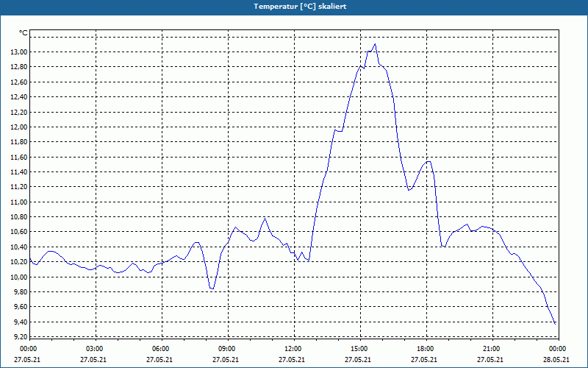Click the 12,20 y-axis label
Image resolution: width=588 pixels, height=368 pixels.
19,112
